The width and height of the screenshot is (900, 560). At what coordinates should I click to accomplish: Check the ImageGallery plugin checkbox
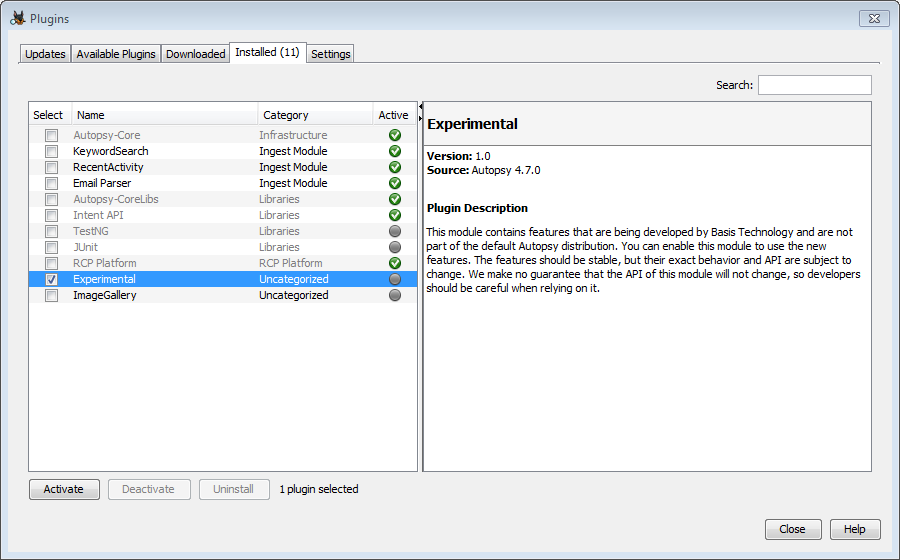[51, 295]
